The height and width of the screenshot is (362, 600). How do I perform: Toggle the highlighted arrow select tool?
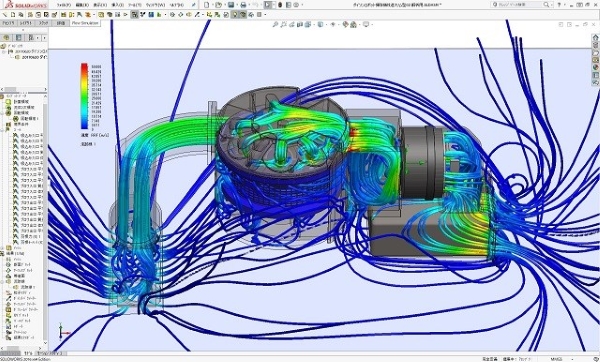[267, 5]
